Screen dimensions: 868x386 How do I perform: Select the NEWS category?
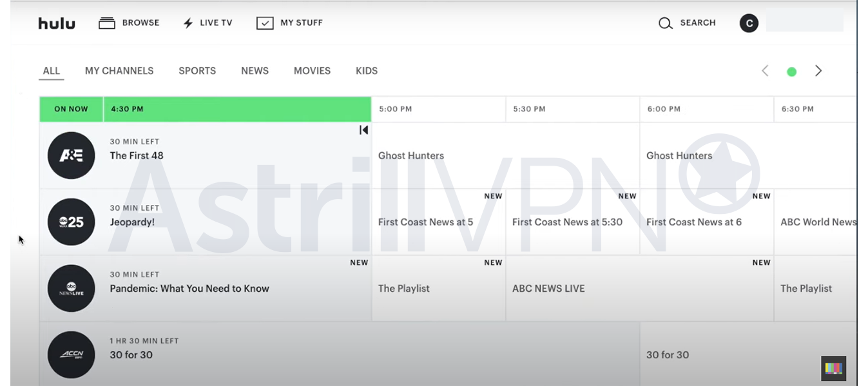click(255, 71)
